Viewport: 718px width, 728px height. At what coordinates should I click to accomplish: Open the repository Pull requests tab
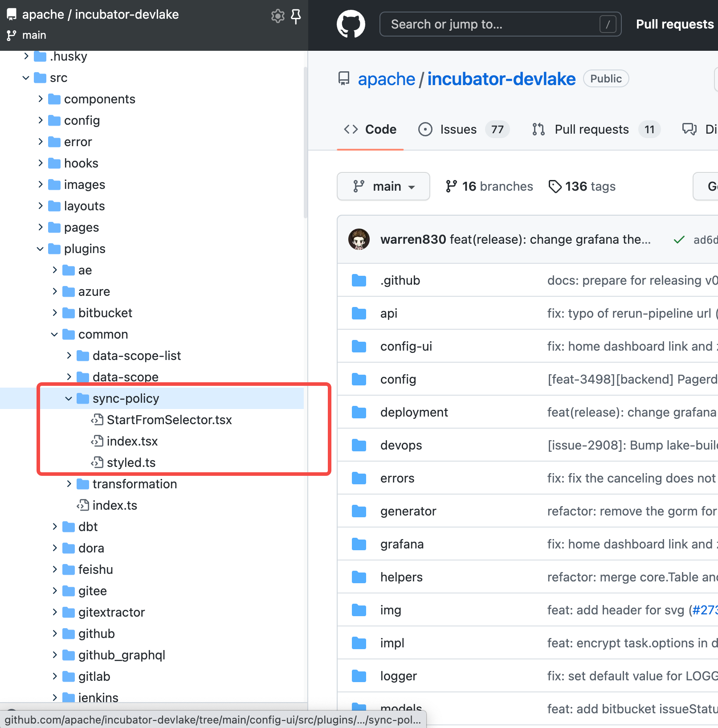[596, 129]
